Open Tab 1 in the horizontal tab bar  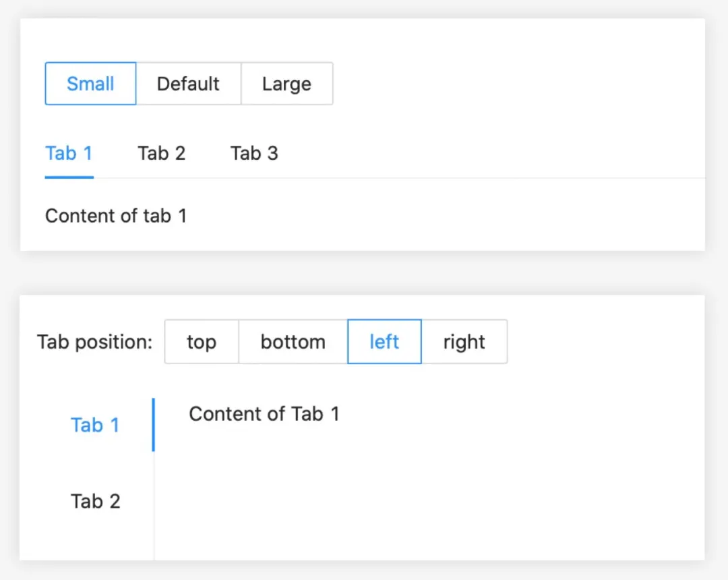coord(69,154)
